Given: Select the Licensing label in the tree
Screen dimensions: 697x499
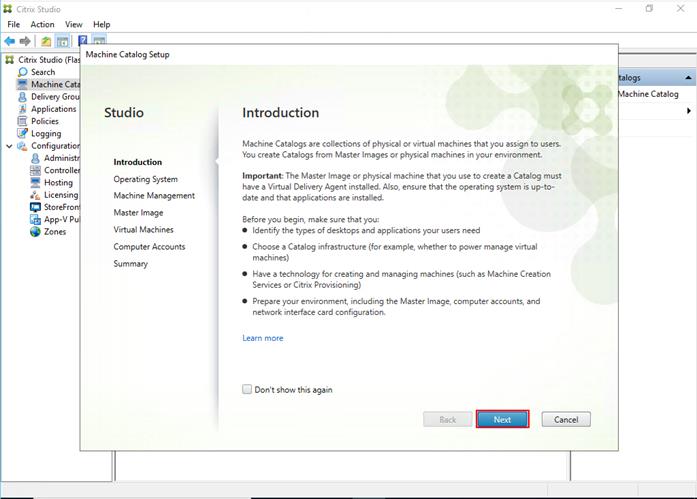Looking at the screenshot, I should pos(61,195).
